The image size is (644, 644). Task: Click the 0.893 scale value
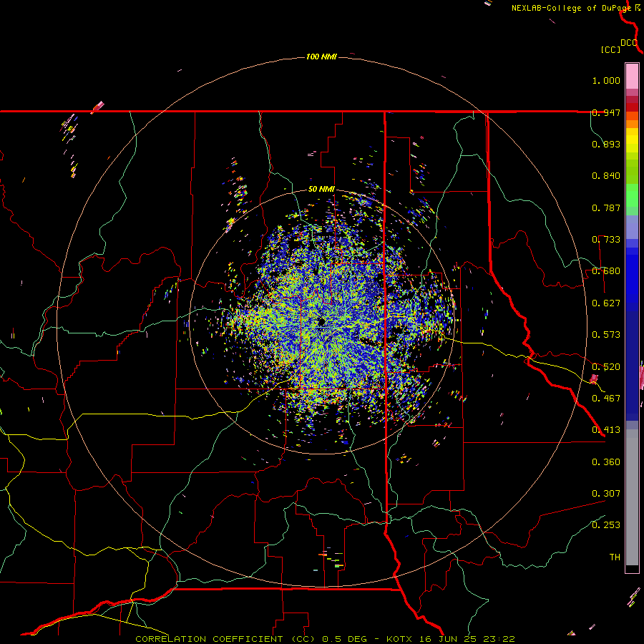coord(606,144)
